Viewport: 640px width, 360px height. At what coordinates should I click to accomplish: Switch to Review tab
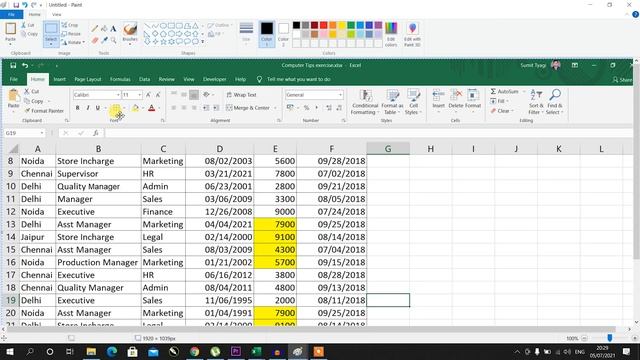click(167, 79)
